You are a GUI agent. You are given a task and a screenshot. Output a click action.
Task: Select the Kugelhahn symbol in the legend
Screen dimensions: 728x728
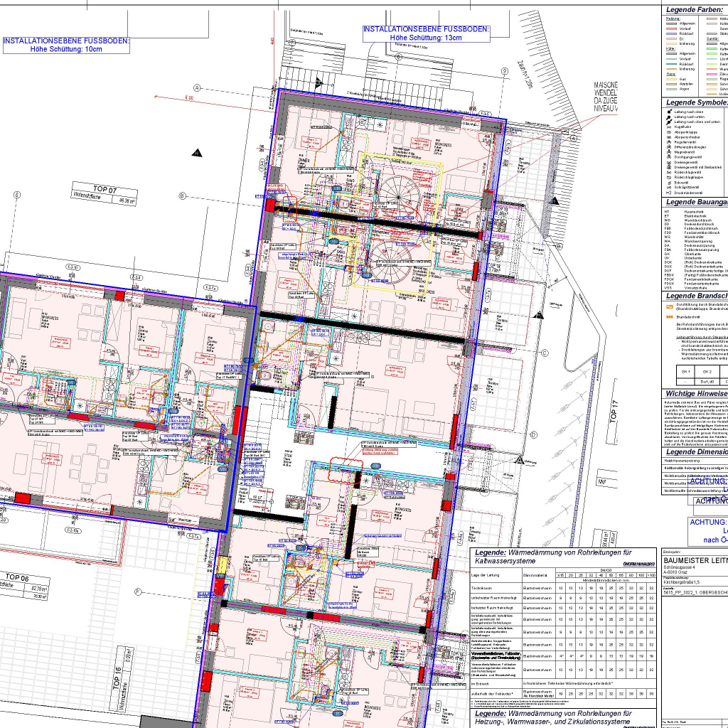coord(669,127)
